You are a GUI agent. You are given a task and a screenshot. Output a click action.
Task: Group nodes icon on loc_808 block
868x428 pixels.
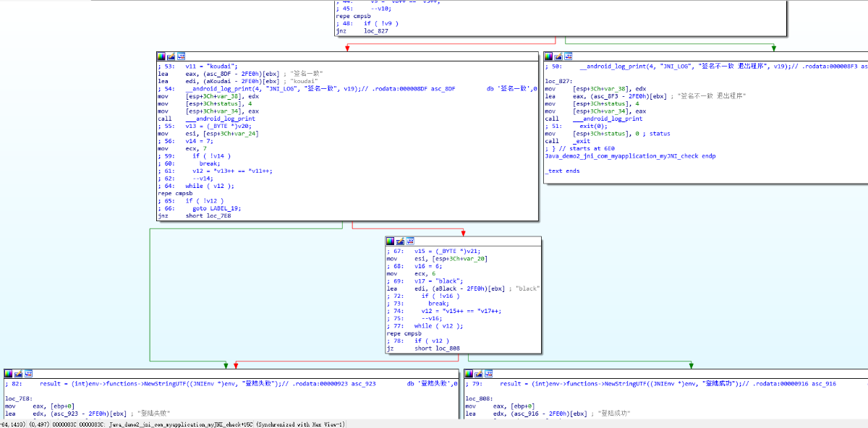coord(489,374)
